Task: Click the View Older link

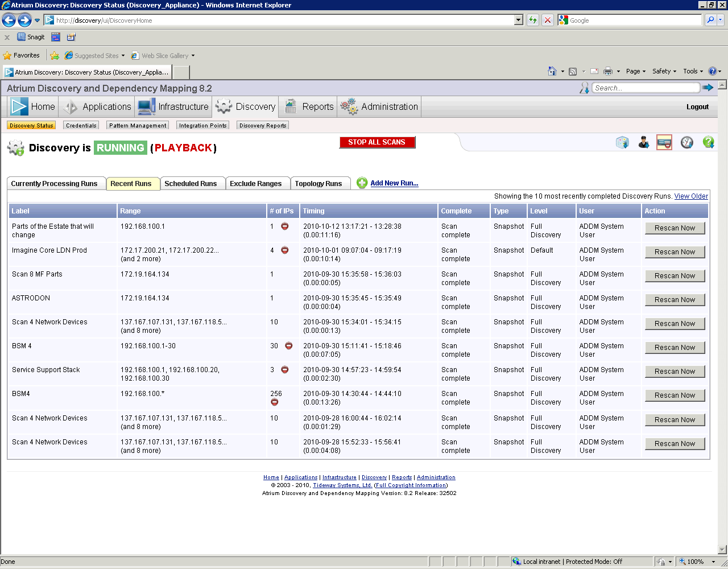Action: tap(691, 196)
